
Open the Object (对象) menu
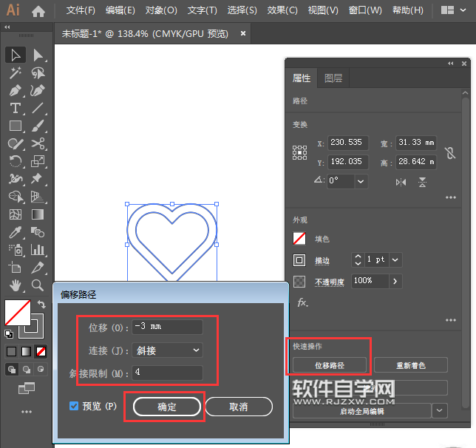click(x=161, y=10)
